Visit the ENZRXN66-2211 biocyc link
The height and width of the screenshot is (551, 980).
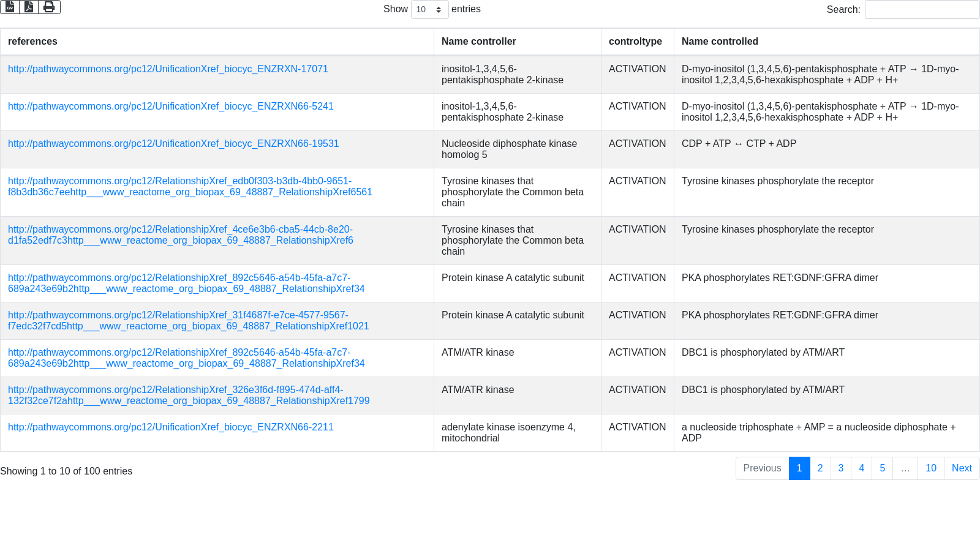(170, 427)
